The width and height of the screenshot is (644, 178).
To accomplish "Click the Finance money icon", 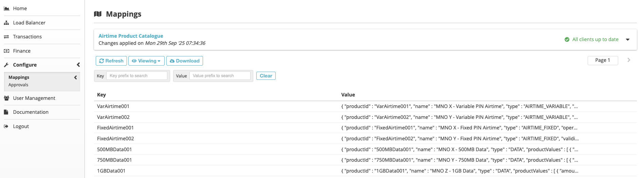I will tap(6, 51).
